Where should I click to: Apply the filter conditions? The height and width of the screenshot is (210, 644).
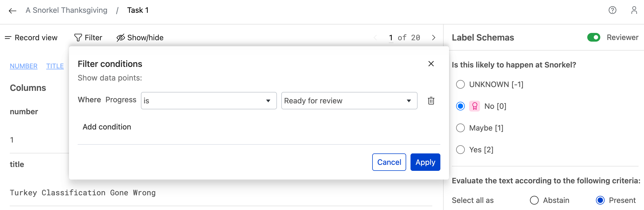(x=425, y=162)
